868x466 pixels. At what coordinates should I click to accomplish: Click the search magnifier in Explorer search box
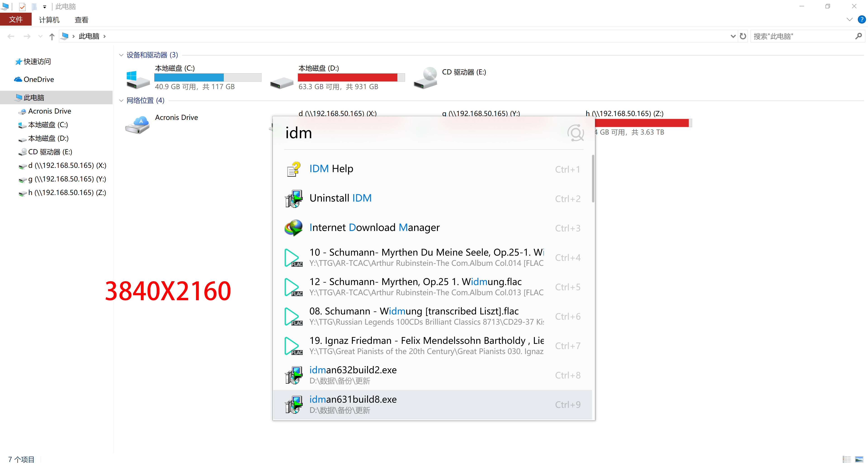tap(858, 36)
